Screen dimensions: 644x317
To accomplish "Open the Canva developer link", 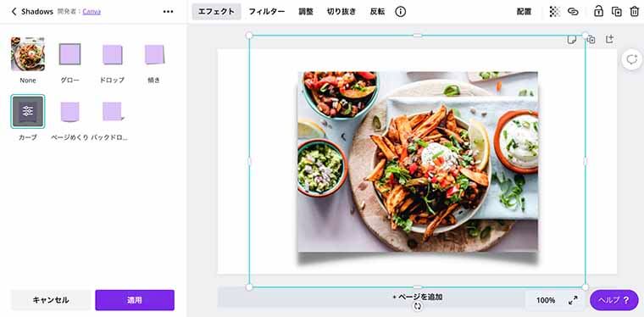I will coord(92,12).
